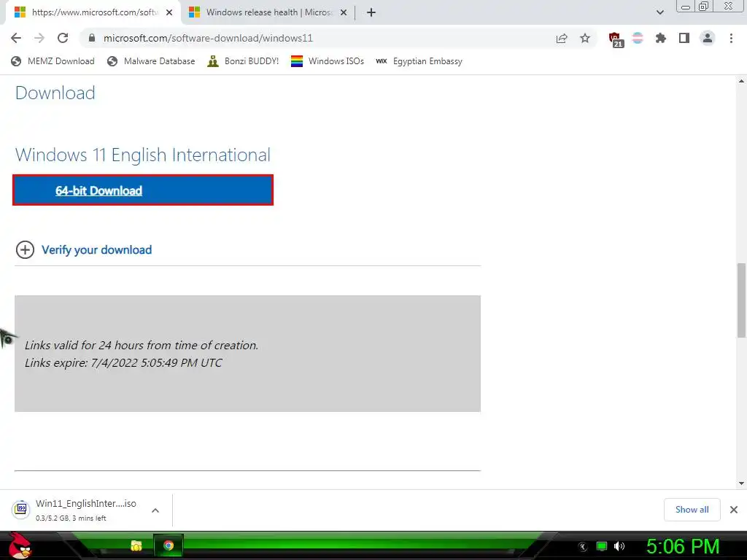Toggle the browser side panel
The image size is (747, 560).
click(684, 38)
